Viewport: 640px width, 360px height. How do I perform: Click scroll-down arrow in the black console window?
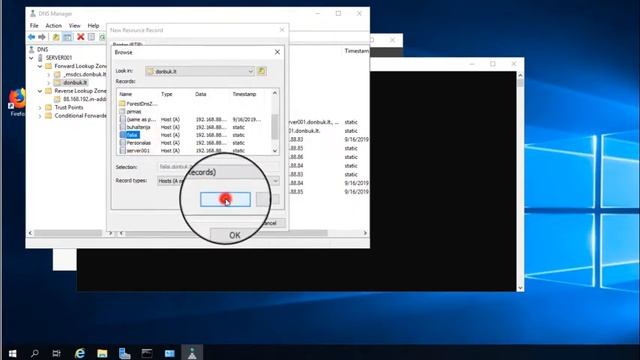point(520,288)
